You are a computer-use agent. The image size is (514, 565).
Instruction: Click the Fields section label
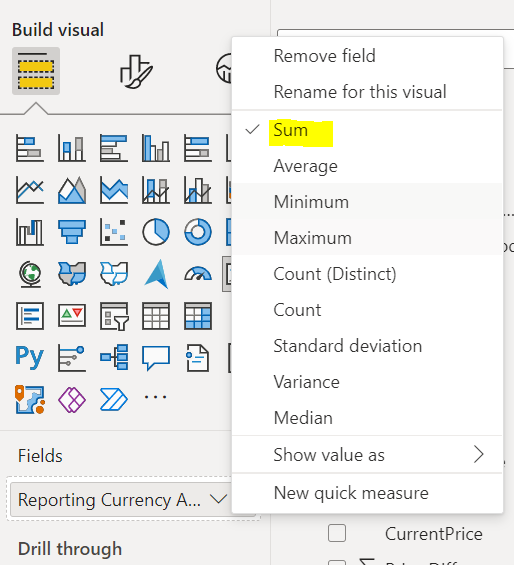tap(40, 456)
